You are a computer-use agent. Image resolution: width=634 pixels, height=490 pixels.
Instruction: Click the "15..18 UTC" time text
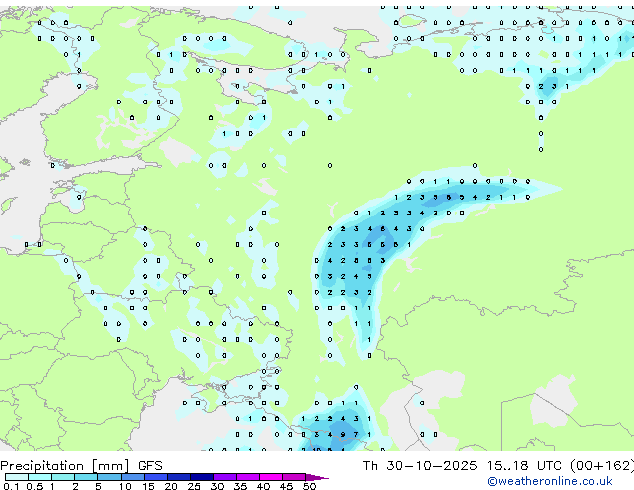pyautogui.click(x=524, y=466)
